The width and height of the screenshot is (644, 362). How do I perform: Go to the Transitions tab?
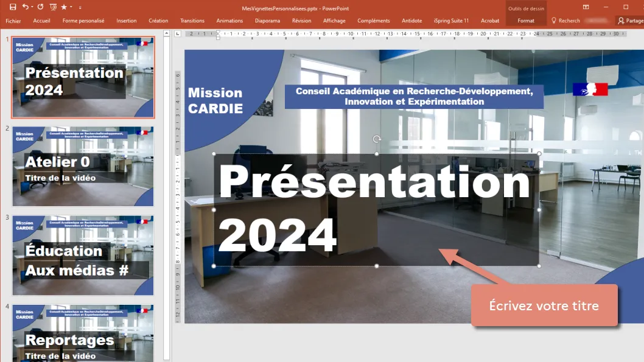click(192, 21)
